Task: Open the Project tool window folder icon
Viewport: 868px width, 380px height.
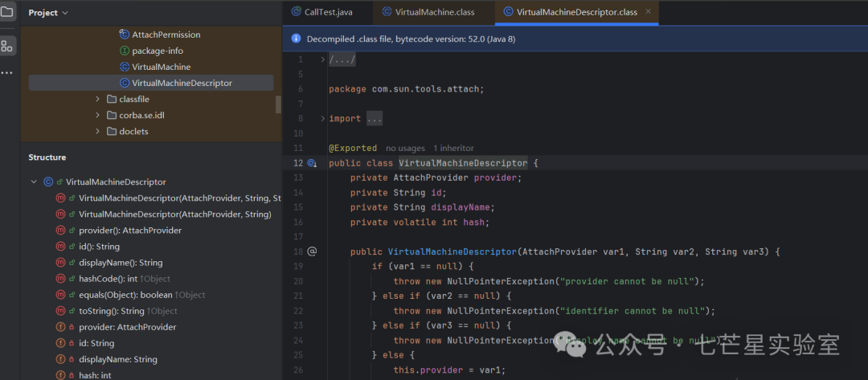Action: tap(7, 10)
